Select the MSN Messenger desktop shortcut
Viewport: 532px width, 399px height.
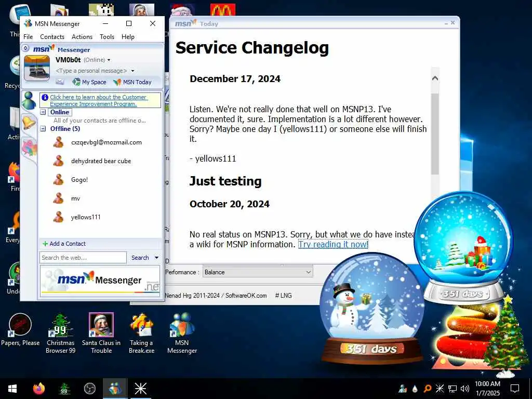[x=182, y=333]
